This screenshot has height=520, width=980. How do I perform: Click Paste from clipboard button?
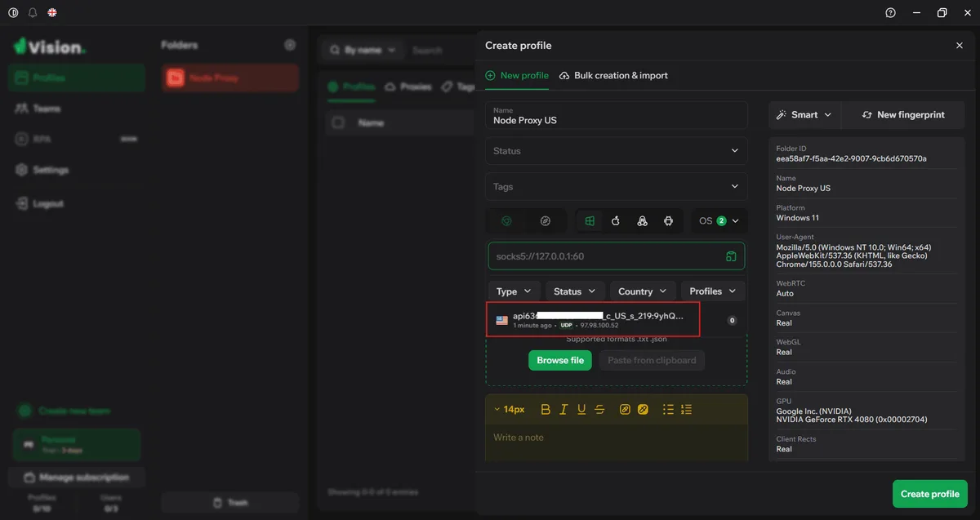tap(652, 360)
